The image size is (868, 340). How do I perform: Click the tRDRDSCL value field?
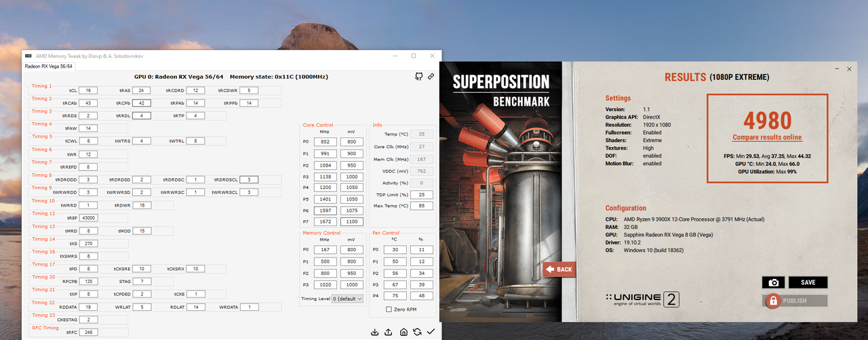pyautogui.click(x=249, y=179)
